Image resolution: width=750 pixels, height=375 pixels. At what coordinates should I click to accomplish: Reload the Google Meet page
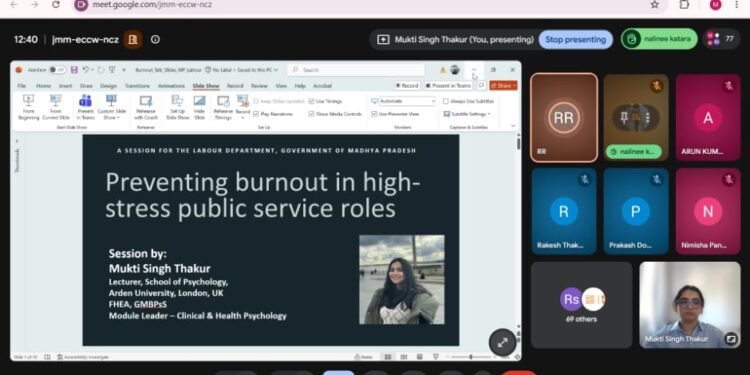[56, 5]
